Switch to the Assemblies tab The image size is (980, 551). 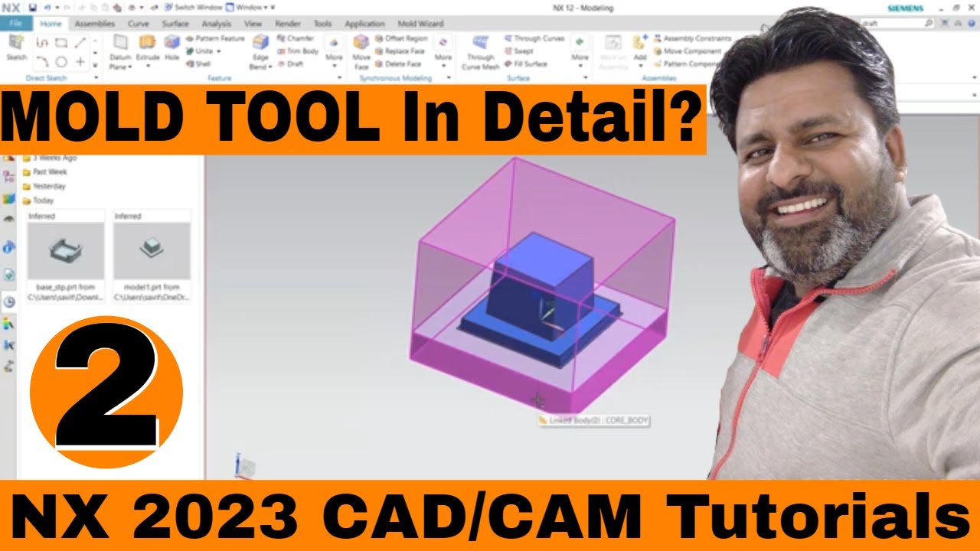(x=95, y=24)
